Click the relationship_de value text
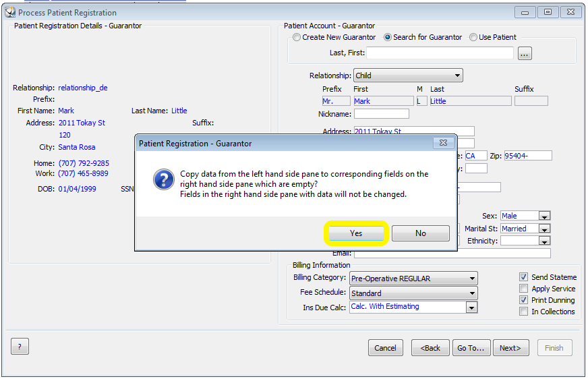 tap(82, 88)
